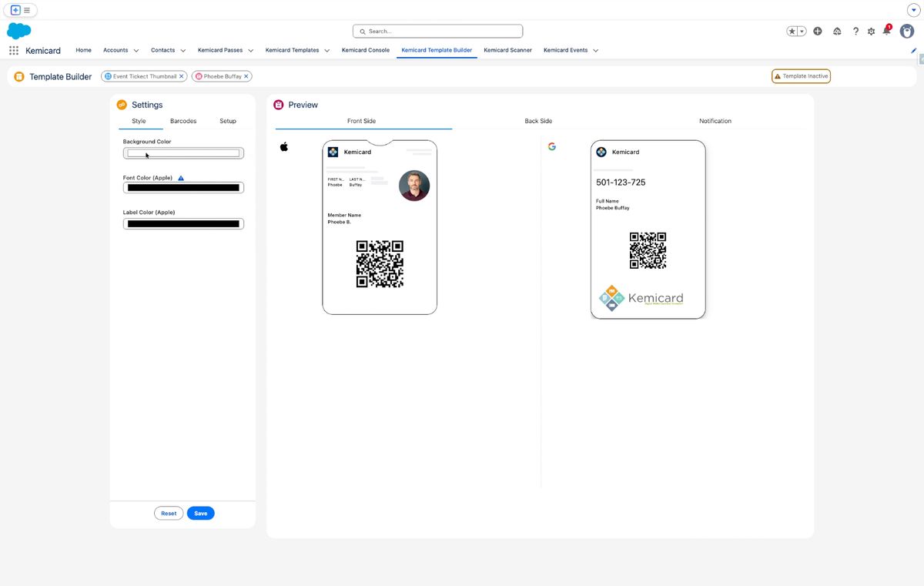Click the Font Color info triangle icon

181,178
